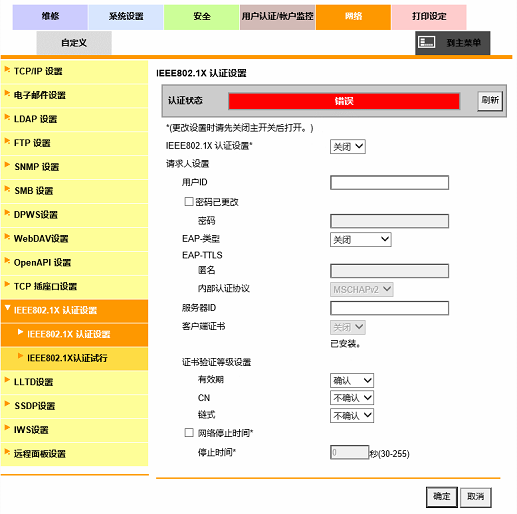The height and width of the screenshot is (514, 517).
Task: Click the arrow icon beside 远程面板设置
Action: [x=7, y=452]
